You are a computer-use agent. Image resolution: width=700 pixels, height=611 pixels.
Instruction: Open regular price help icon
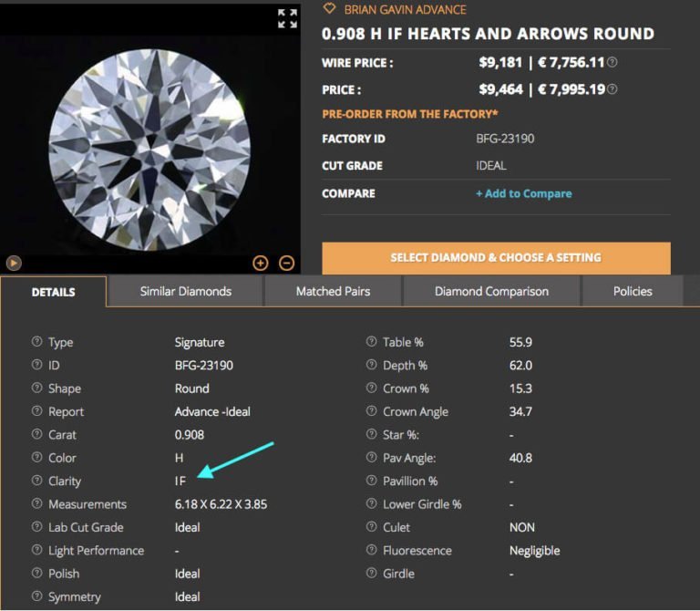(612, 88)
